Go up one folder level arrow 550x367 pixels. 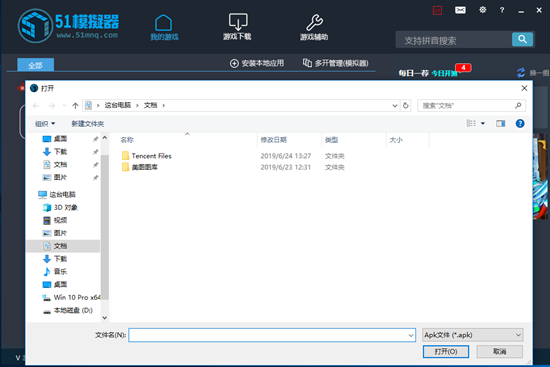(75, 105)
